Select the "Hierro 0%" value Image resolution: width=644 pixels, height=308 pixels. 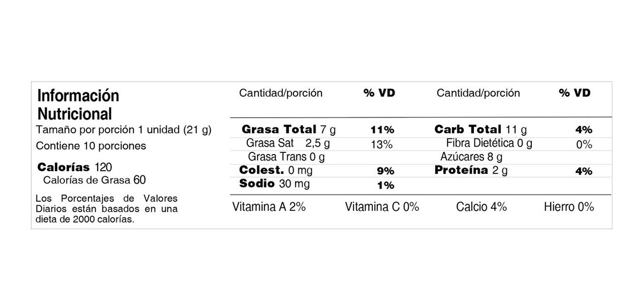tap(569, 207)
